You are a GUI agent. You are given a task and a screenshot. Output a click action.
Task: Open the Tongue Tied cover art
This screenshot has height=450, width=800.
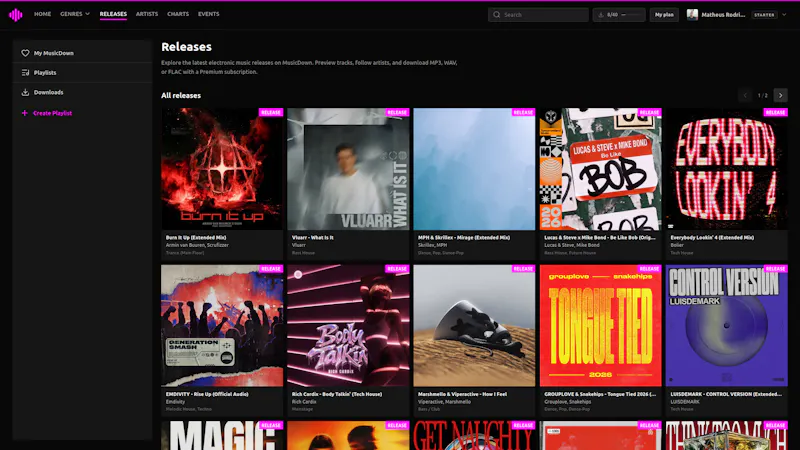[x=601, y=326]
